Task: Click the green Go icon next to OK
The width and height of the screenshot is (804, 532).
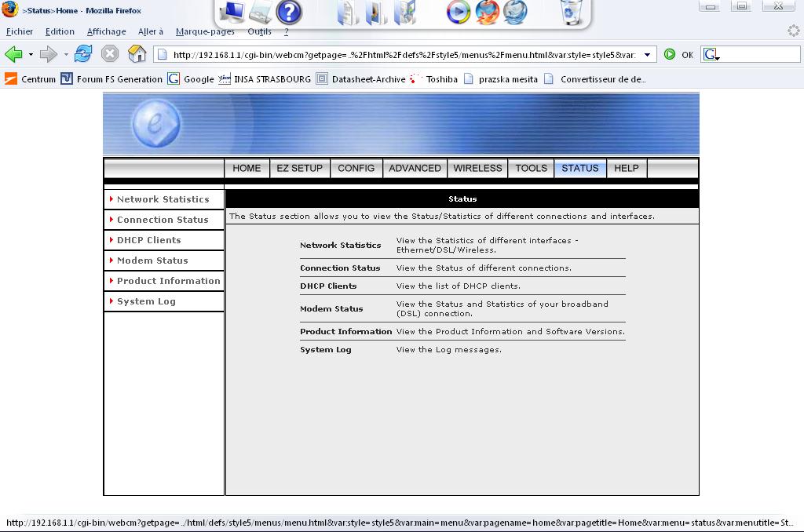Action: [x=670, y=54]
